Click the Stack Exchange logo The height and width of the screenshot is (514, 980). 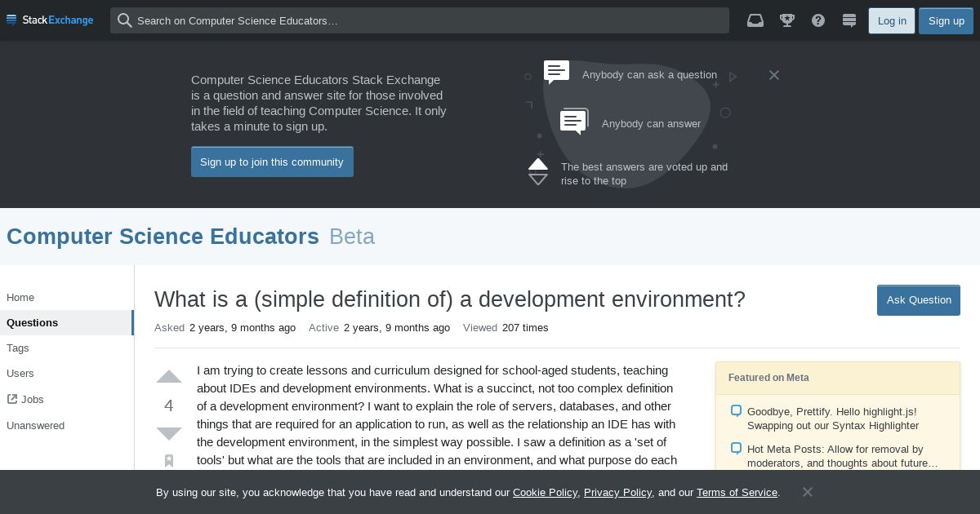(x=50, y=20)
